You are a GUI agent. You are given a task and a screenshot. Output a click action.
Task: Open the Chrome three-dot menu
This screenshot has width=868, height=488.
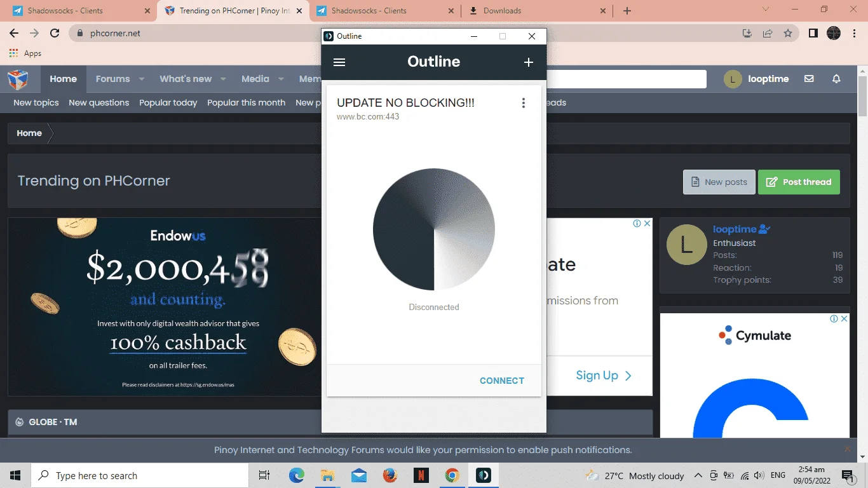[x=855, y=33]
